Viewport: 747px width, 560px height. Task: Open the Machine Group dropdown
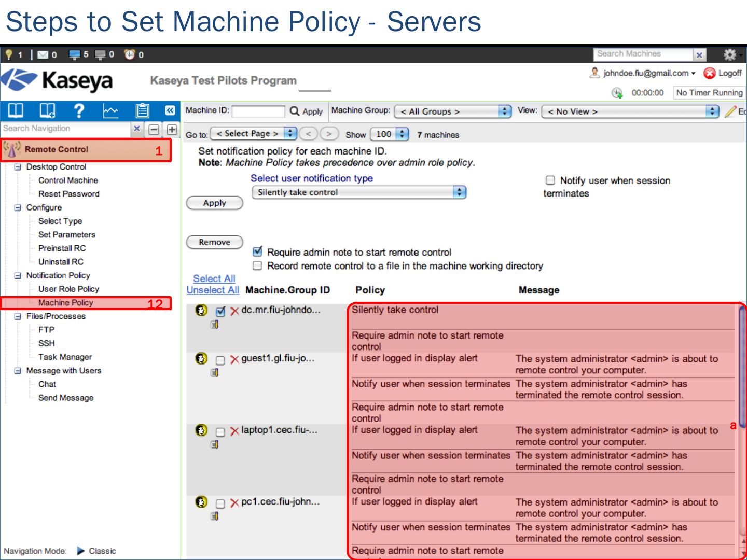[x=452, y=111]
